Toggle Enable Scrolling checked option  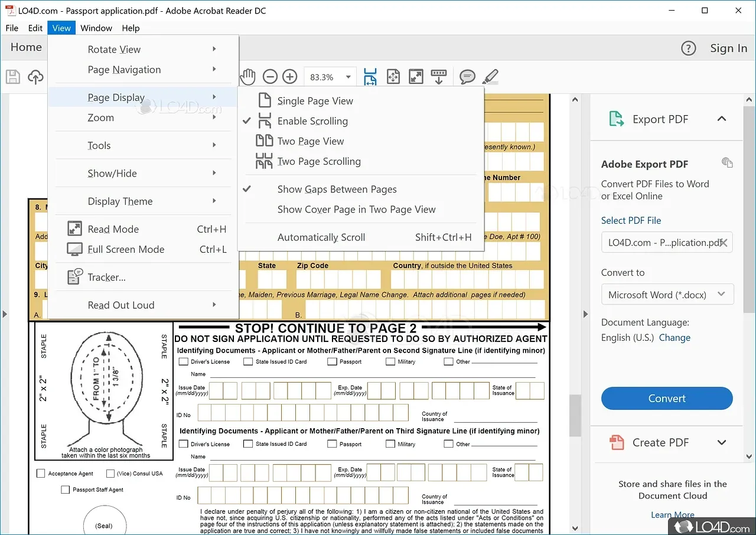(x=361, y=121)
